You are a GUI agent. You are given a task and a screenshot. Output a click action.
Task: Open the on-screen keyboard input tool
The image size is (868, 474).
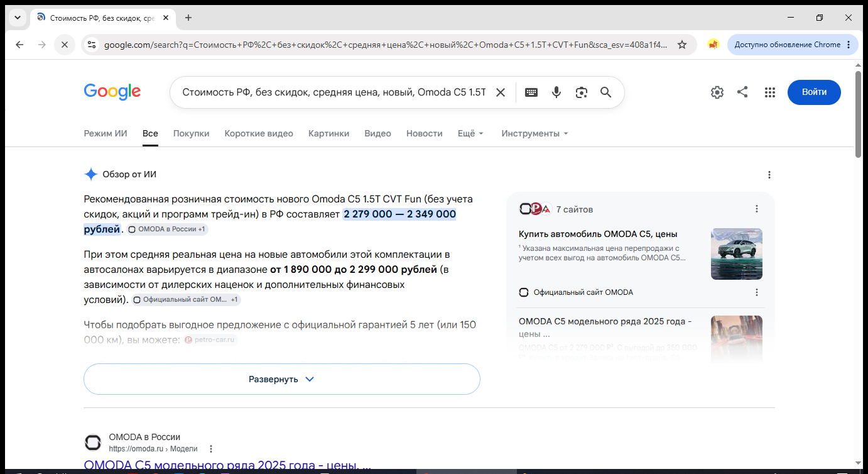click(531, 92)
